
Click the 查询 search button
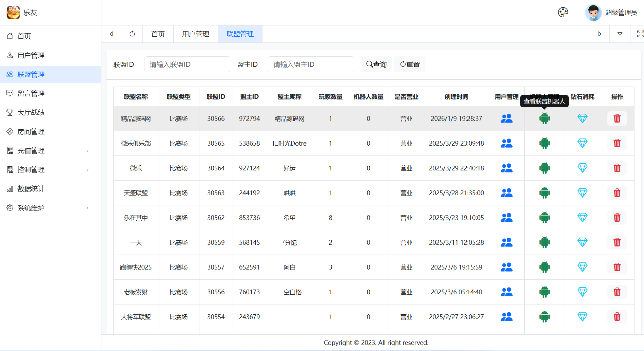click(376, 64)
